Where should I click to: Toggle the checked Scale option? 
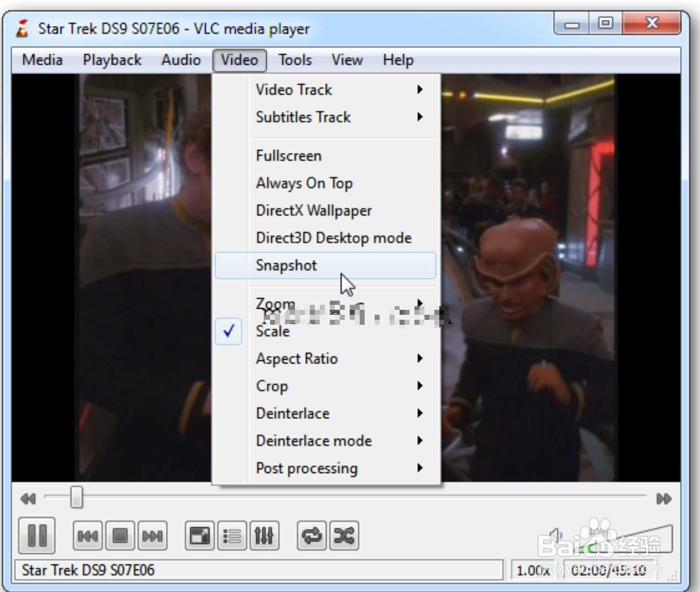point(325,331)
